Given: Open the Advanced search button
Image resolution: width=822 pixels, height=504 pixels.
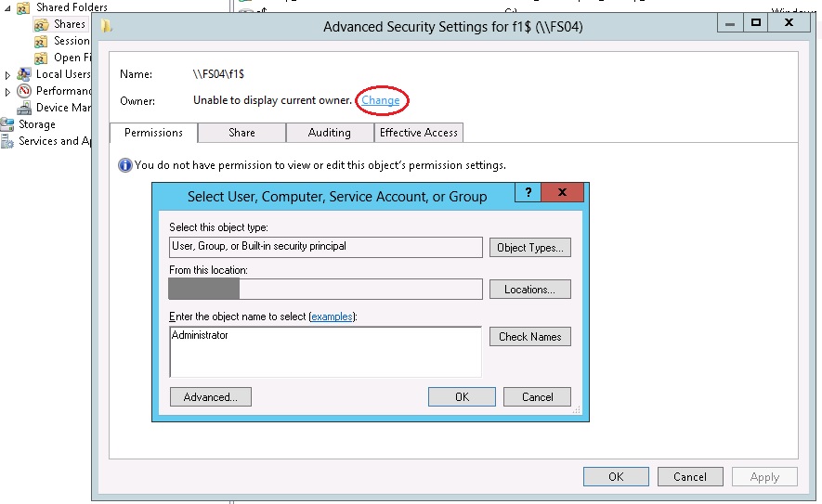Looking at the screenshot, I should point(211,396).
